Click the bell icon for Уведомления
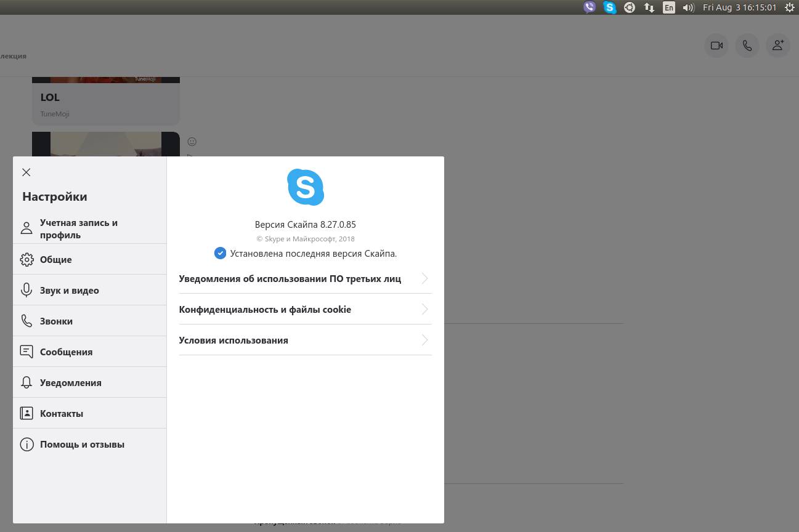Viewport: 799px width, 532px height. (x=26, y=383)
